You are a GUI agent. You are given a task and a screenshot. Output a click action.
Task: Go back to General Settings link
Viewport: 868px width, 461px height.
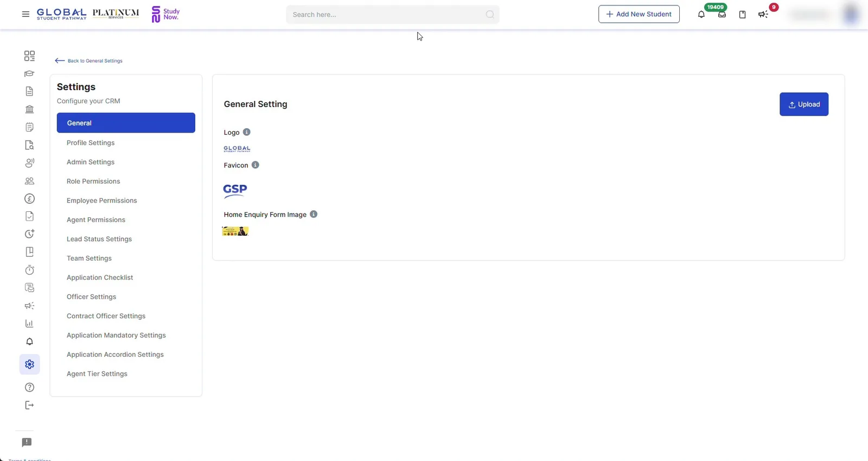(89, 61)
